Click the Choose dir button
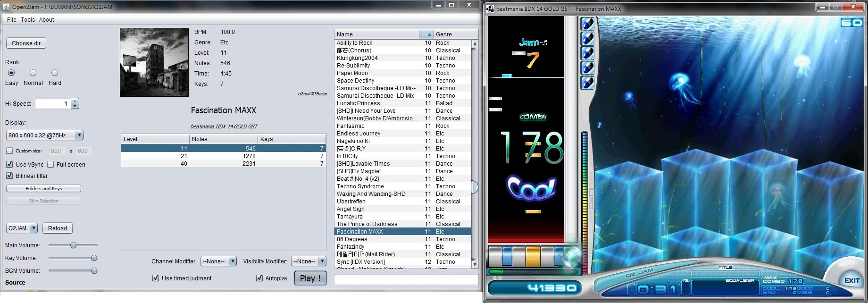The height and width of the screenshot is (303, 868). pos(26,43)
